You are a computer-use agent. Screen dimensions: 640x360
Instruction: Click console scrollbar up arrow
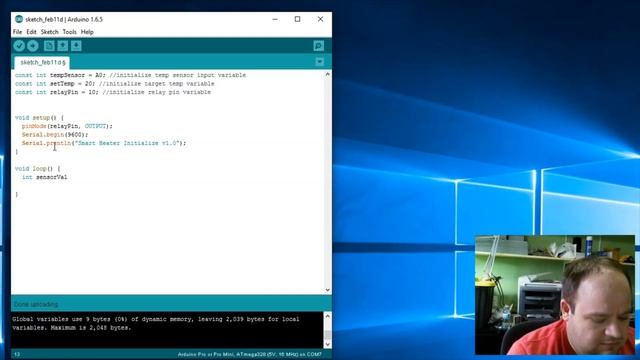[x=327, y=316]
